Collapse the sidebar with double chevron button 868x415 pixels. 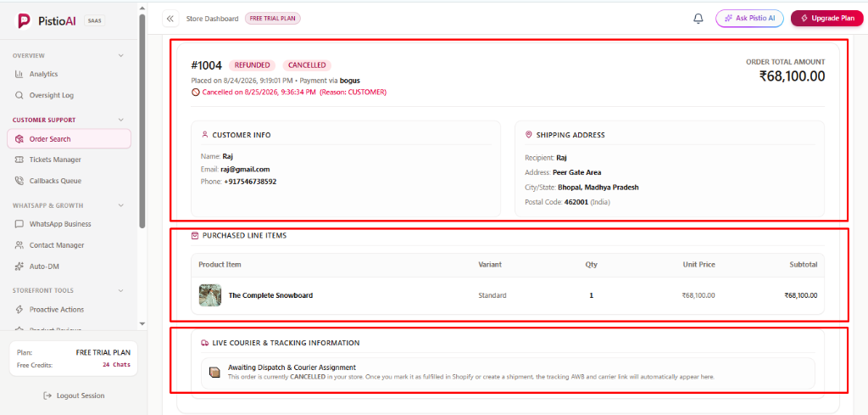tap(170, 19)
